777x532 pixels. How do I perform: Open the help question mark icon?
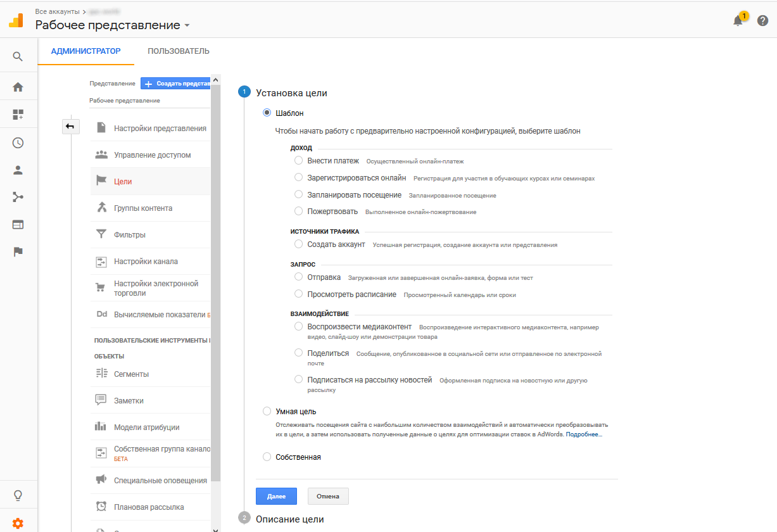(x=762, y=21)
